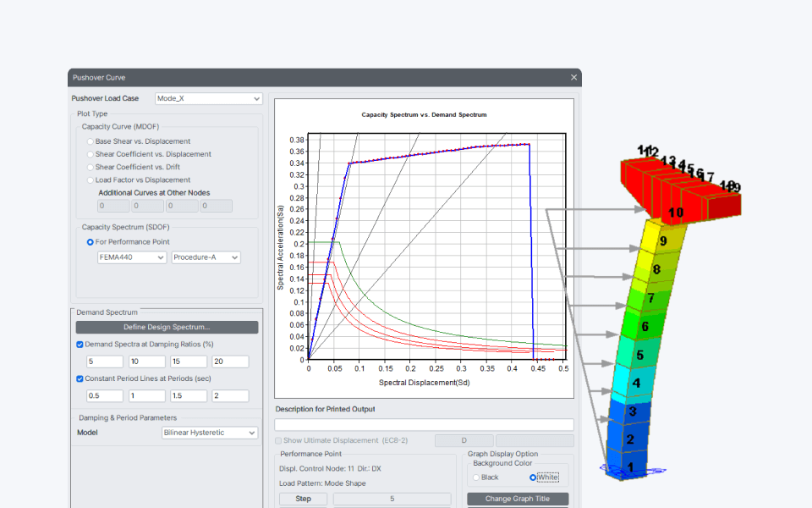Click the Change Graph Title button
The height and width of the screenshot is (508, 812).
(x=518, y=499)
